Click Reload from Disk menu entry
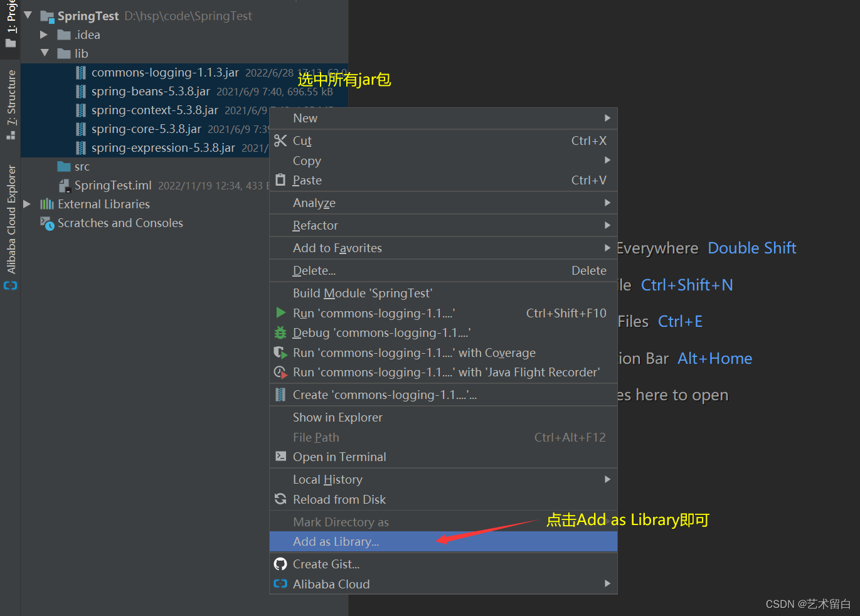This screenshot has width=860, height=616. [443, 499]
